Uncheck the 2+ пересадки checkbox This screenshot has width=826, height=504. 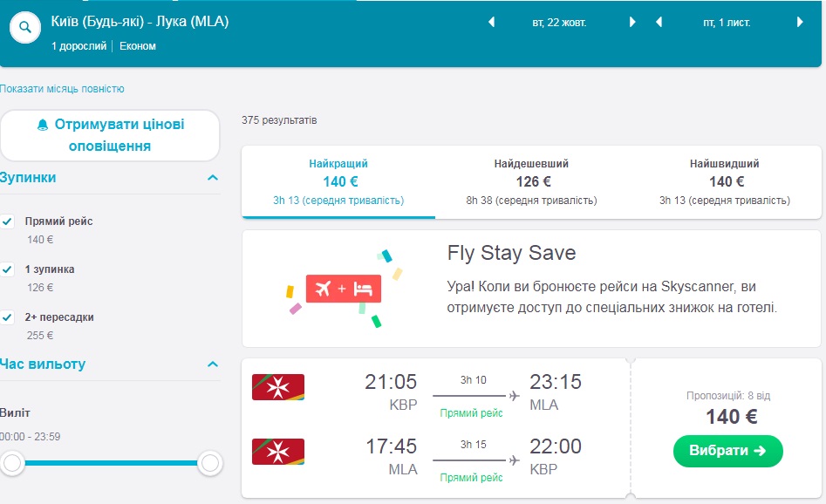tap(8, 317)
